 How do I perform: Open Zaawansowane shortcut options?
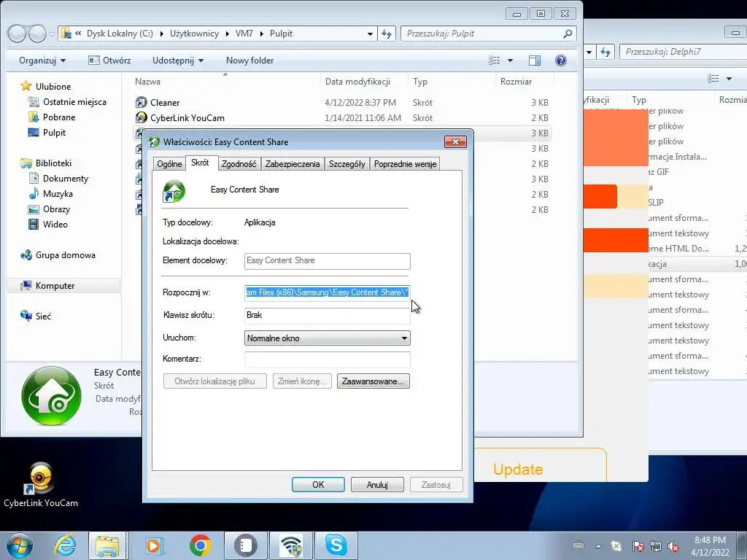click(x=373, y=381)
